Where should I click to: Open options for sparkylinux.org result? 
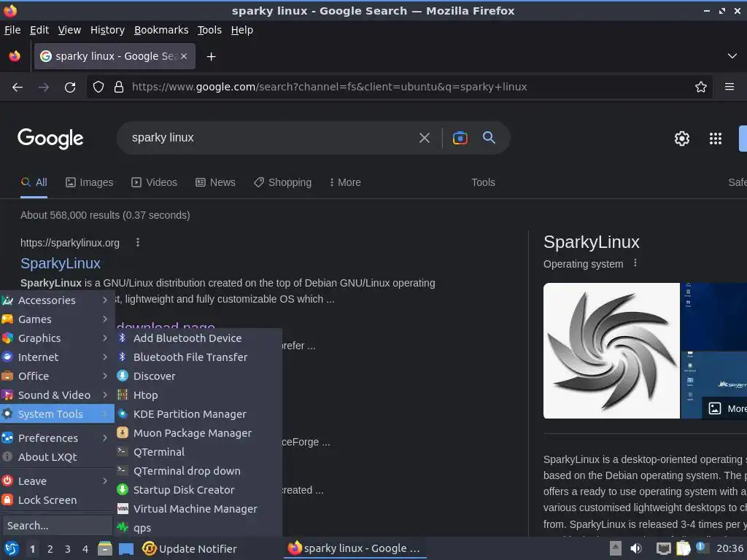tap(138, 242)
